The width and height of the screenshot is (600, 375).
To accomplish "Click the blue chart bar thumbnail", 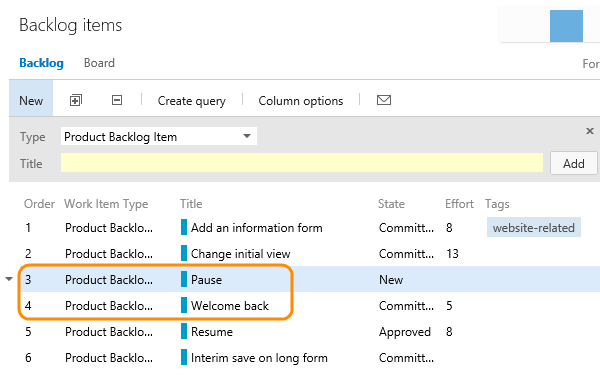I will (x=566, y=26).
